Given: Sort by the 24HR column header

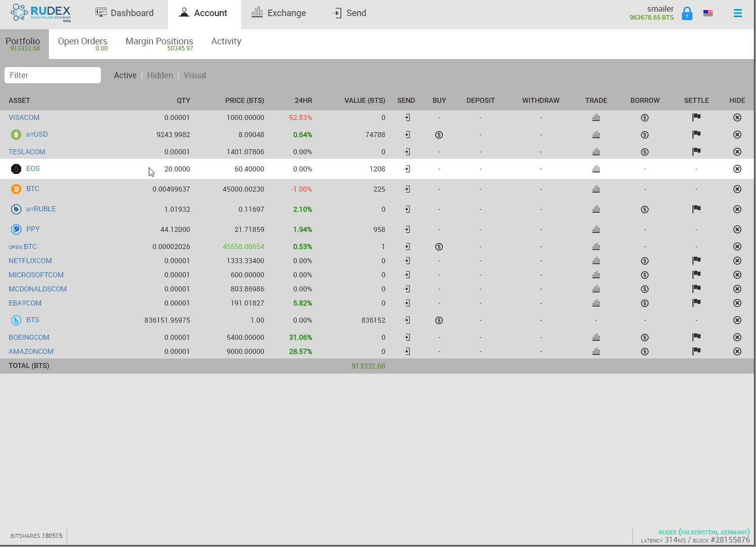Looking at the screenshot, I should point(303,100).
